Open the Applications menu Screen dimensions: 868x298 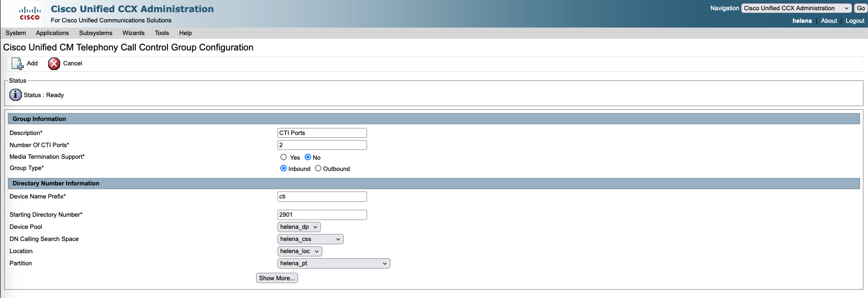52,33
